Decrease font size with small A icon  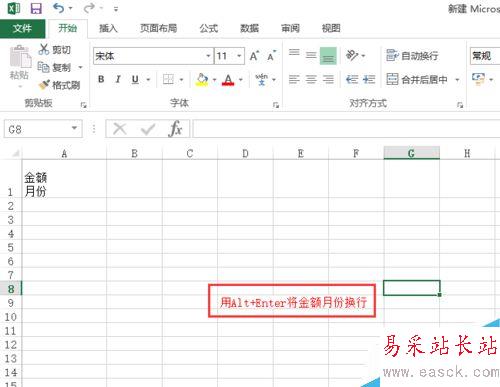271,56
